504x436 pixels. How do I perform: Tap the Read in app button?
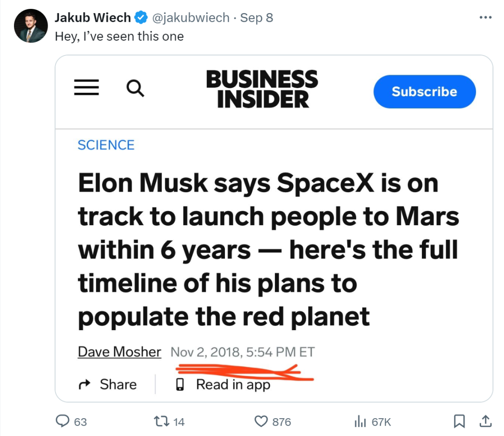click(x=223, y=385)
